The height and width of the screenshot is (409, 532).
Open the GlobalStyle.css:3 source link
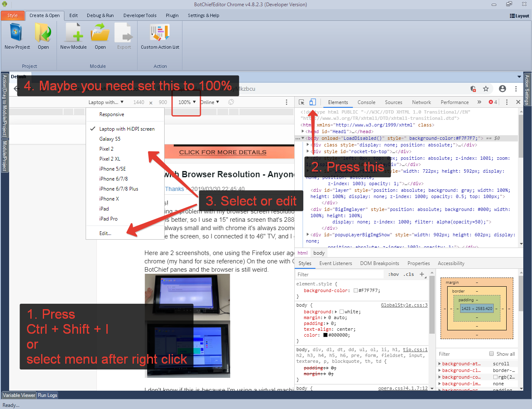click(404, 305)
